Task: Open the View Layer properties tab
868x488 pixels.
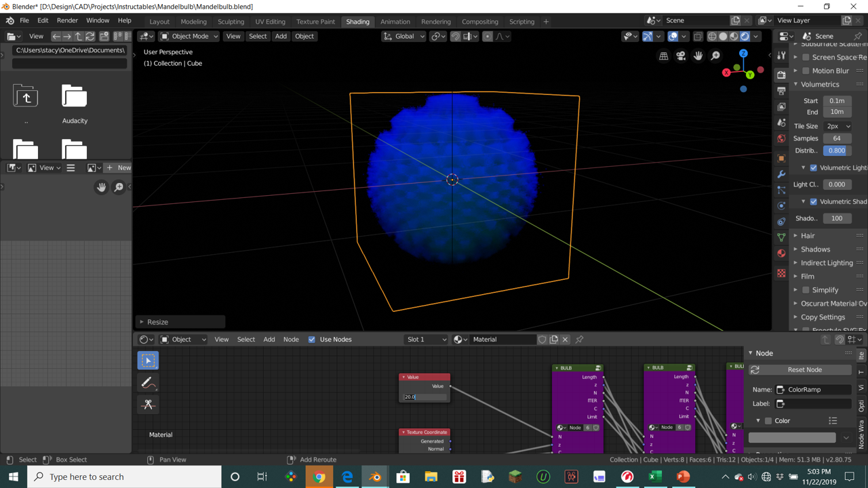Action: (781, 106)
